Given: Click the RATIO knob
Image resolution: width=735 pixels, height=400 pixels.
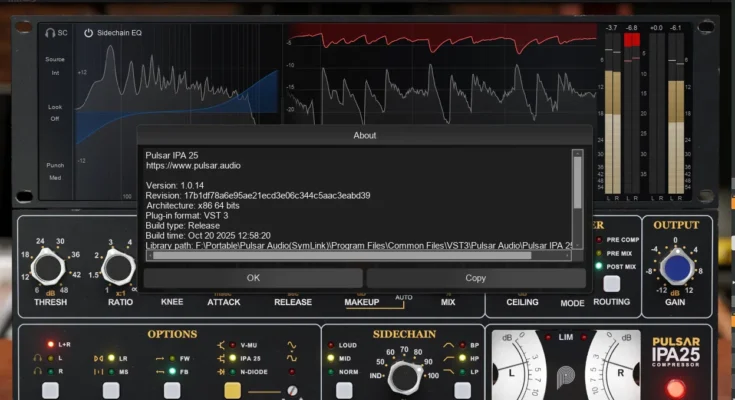Looking at the screenshot, I should (x=118, y=268).
